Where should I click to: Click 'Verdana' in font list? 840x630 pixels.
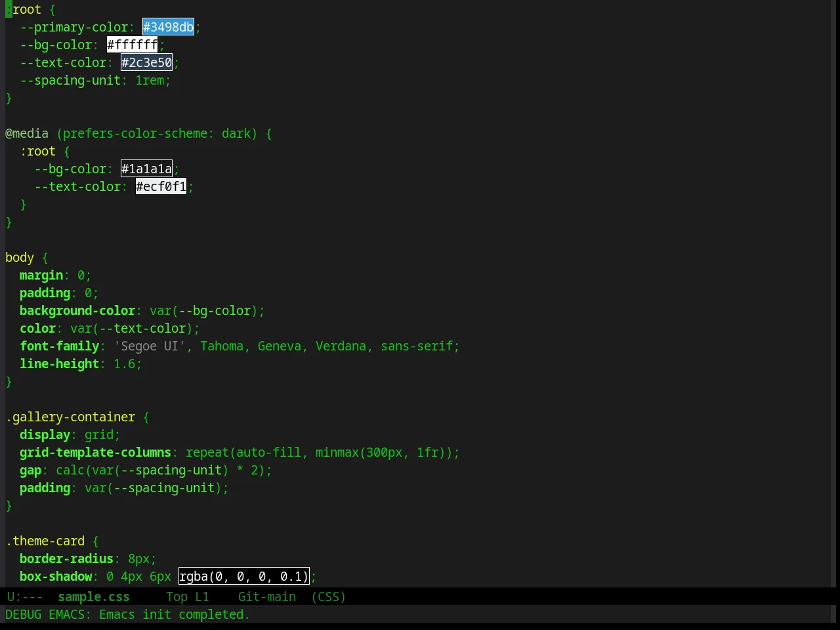click(x=341, y=346)
